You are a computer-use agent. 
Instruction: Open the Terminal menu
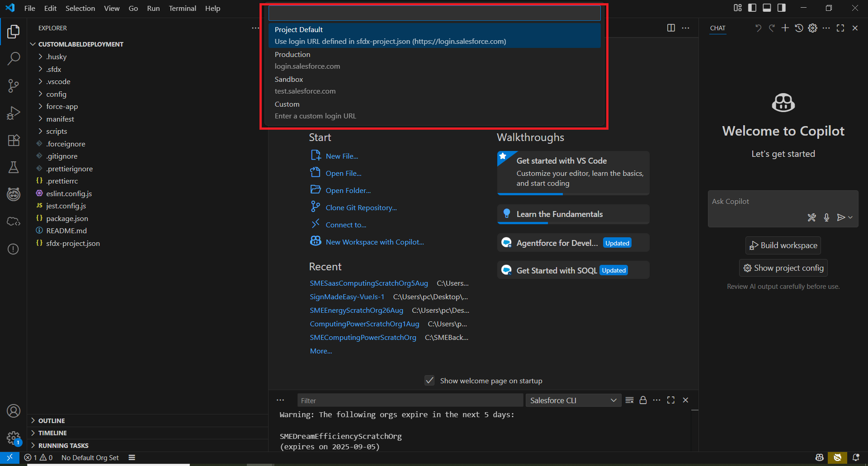point(182,8)
